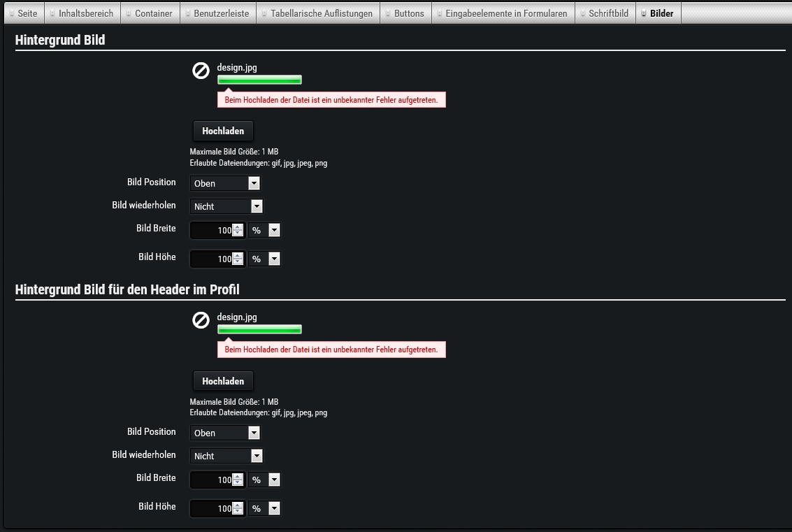Image resolution: width=792 pixels, height=532 pixels.
Task: Go to the Tabellarische Auflistungen tab
Action: pos(317,13)
